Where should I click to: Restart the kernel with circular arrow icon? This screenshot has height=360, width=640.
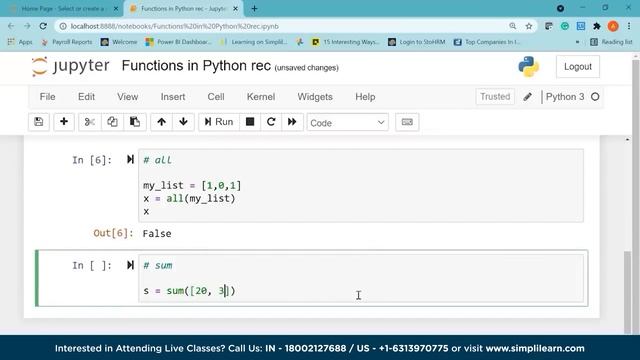point(271,122)
